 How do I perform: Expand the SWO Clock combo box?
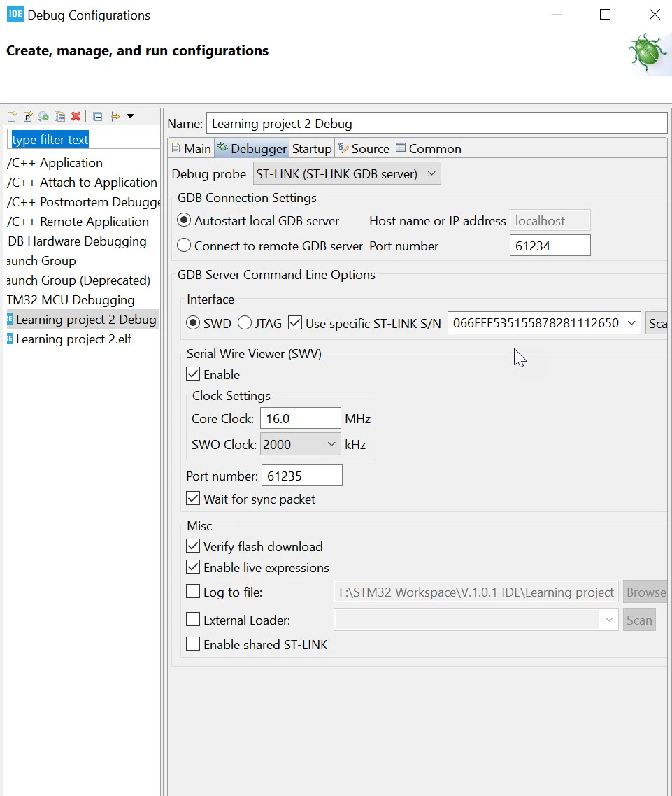(301, 444)
